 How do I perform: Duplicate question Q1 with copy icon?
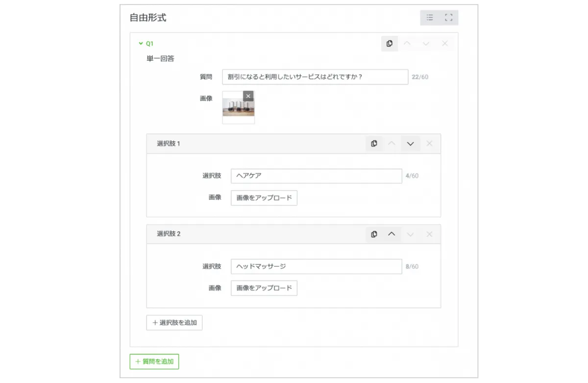click(390, 44)
